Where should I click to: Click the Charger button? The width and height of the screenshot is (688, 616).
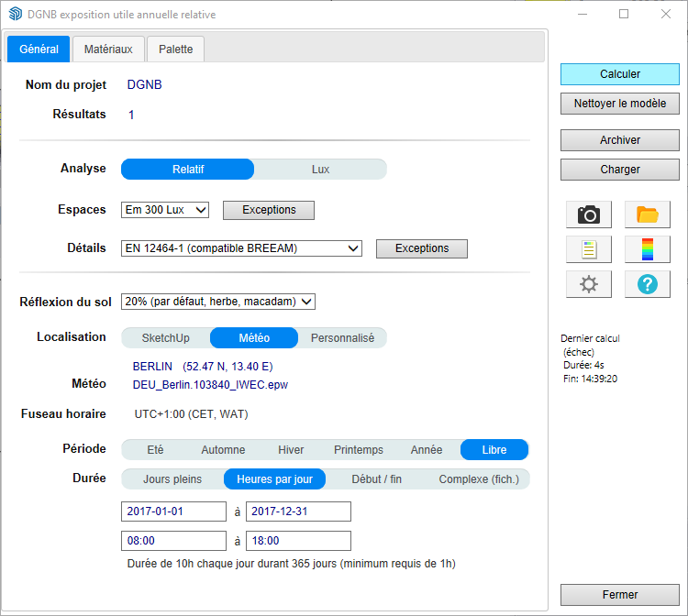click(x=620, y=170)
